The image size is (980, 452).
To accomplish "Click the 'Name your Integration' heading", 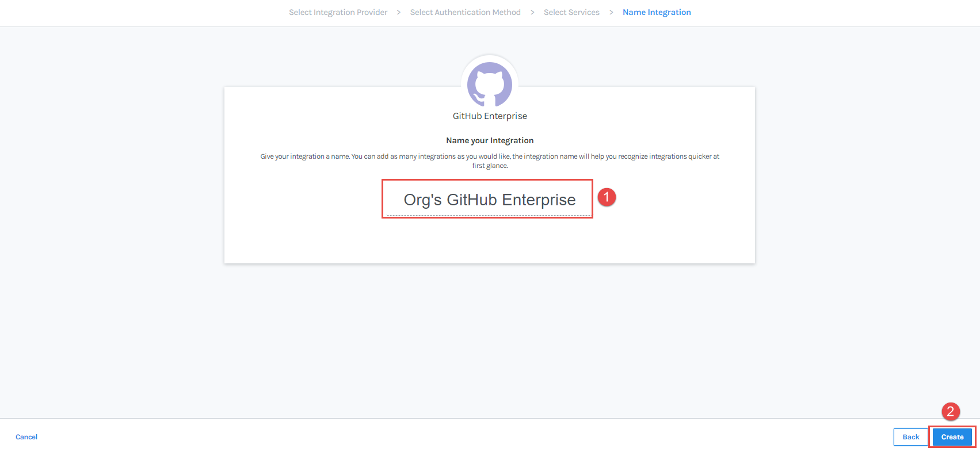I will pos(490,140).
